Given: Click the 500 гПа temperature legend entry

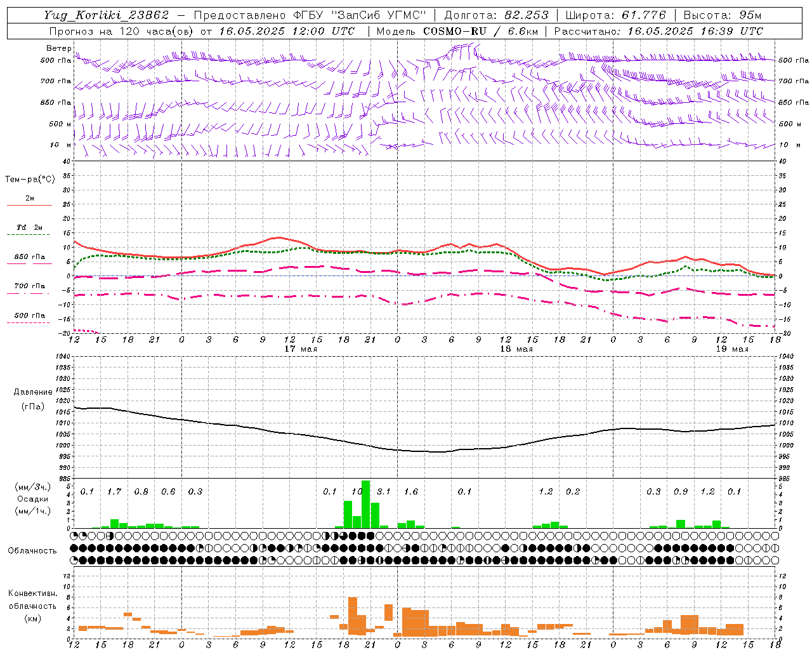Looking at the screenshot, I should tap(30, 315).
